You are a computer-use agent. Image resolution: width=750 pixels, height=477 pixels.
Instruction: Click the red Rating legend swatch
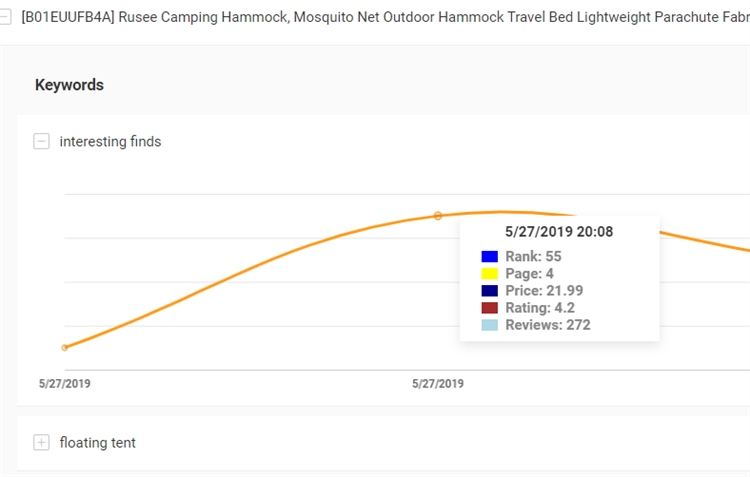click(489, 308)
